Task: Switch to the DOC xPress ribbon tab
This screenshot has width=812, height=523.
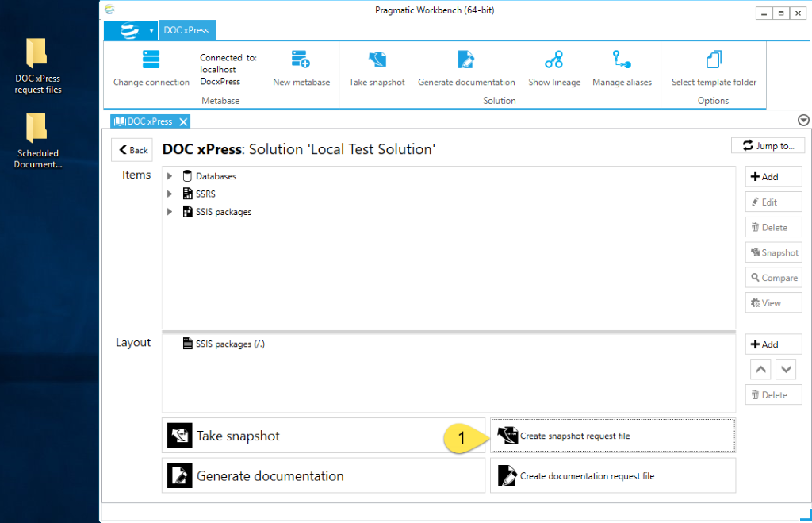Action: (x=186, y=29)
